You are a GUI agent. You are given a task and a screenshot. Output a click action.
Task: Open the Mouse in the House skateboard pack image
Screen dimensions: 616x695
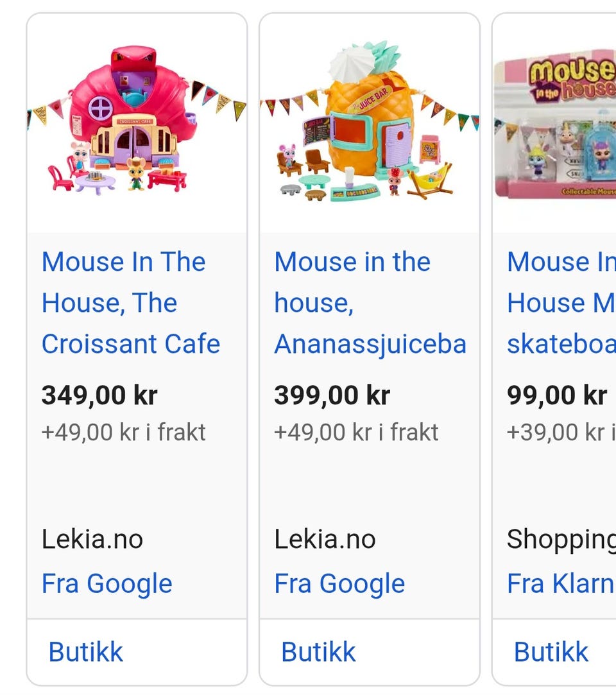click(x=555, y=123)
